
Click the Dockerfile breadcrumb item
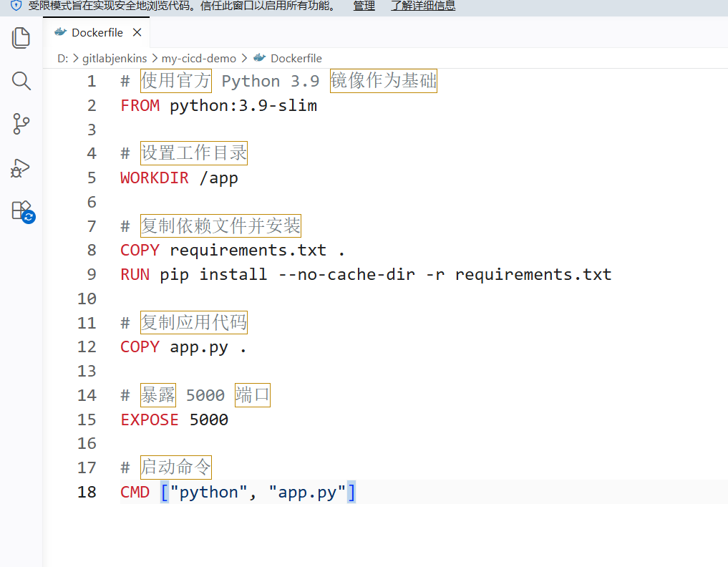tap(296, 59)
